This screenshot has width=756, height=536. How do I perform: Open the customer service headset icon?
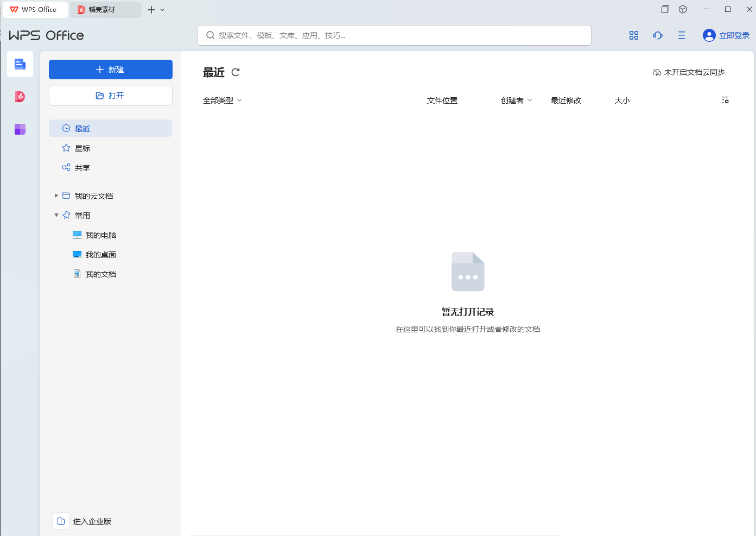[658, 35]
